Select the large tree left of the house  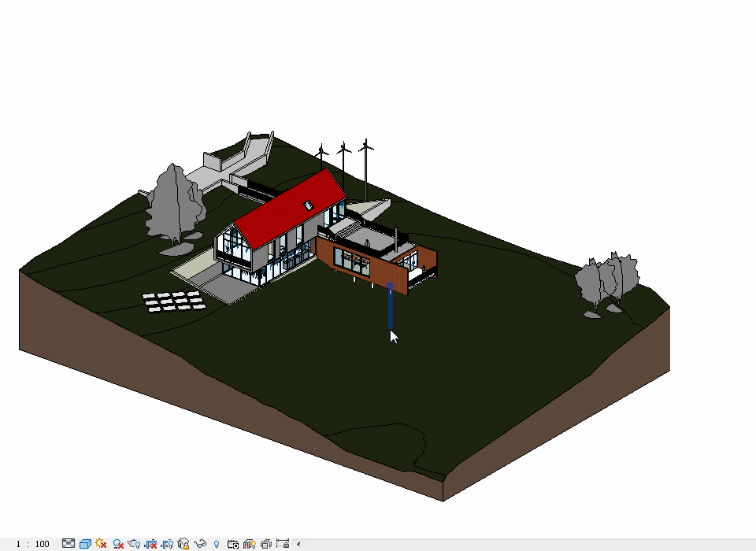(x=173, y=203)
